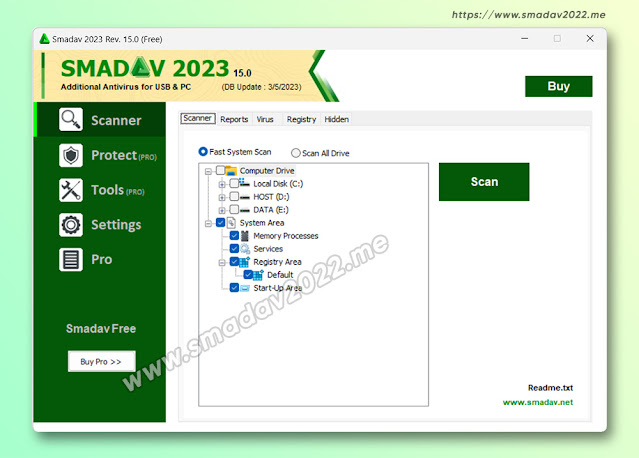Expand the Local Disk (C:) node
639x458 pixels.
click(222, 185)
